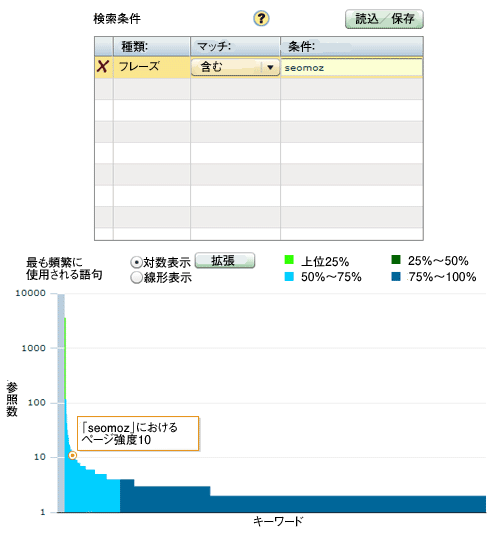
Task: Remove the フレーズ condition with red X
Action: [103, 67]
